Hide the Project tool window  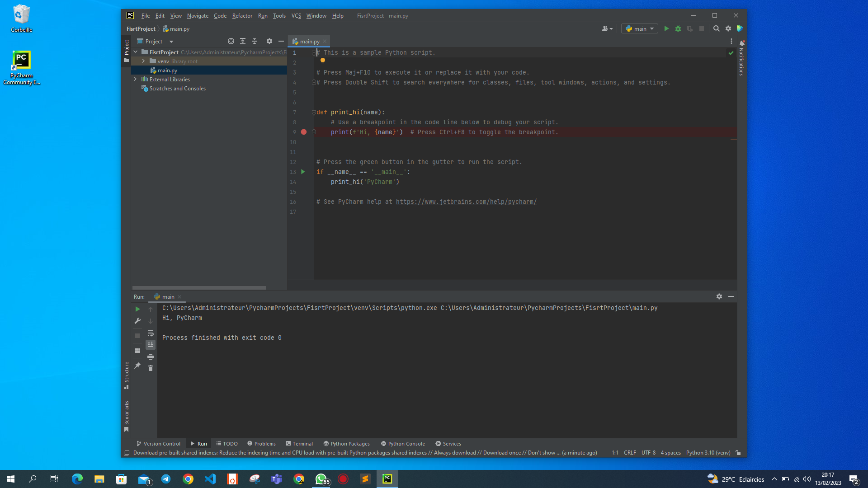(281, 41)
